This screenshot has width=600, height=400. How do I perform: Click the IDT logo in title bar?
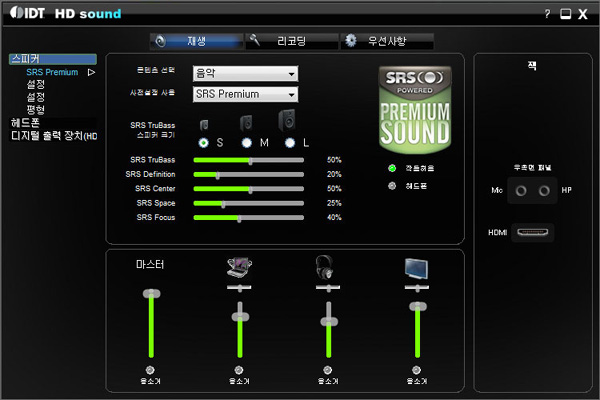(x=28, y=13)
